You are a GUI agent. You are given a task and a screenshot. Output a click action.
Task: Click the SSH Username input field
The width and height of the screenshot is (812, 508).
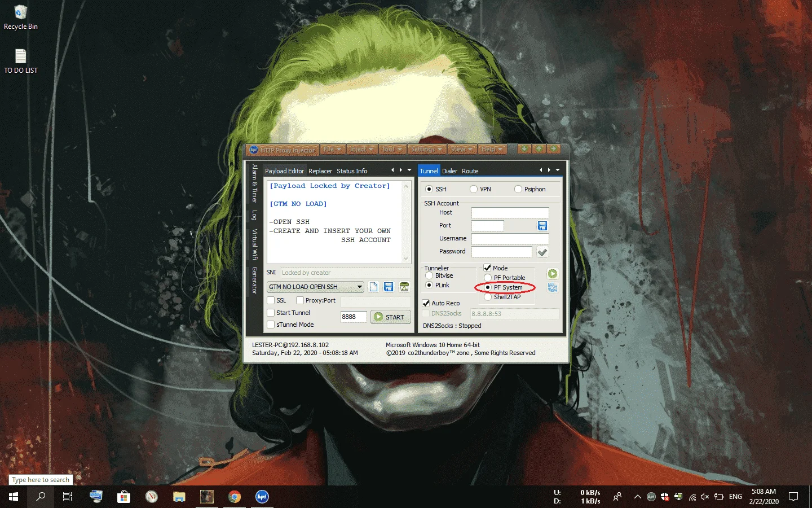coord(510,239)
